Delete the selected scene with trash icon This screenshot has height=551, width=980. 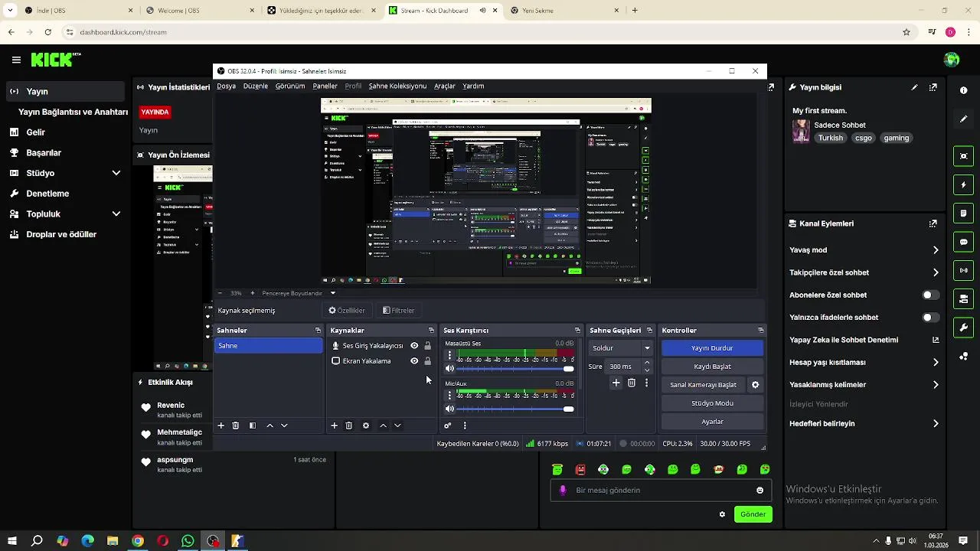coord(236,425)
